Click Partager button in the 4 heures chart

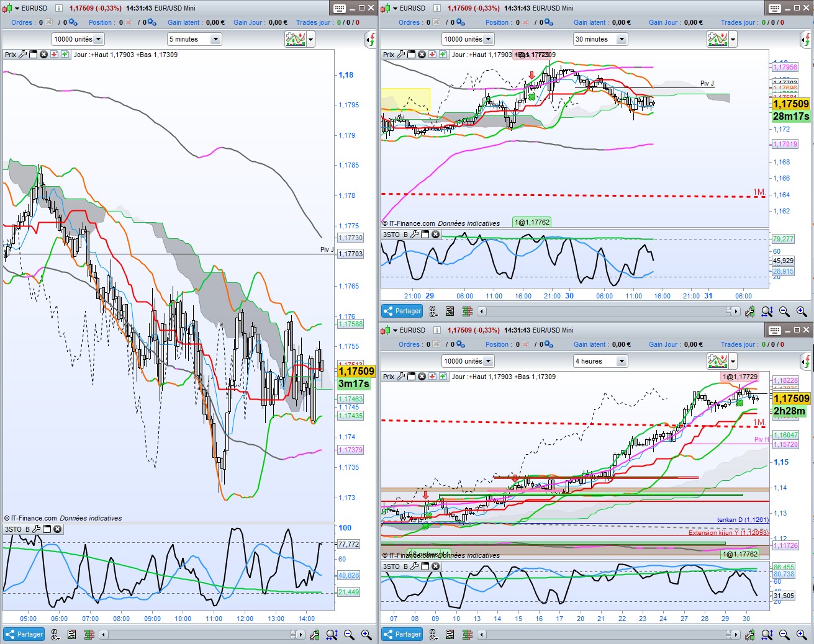(402, 634)
